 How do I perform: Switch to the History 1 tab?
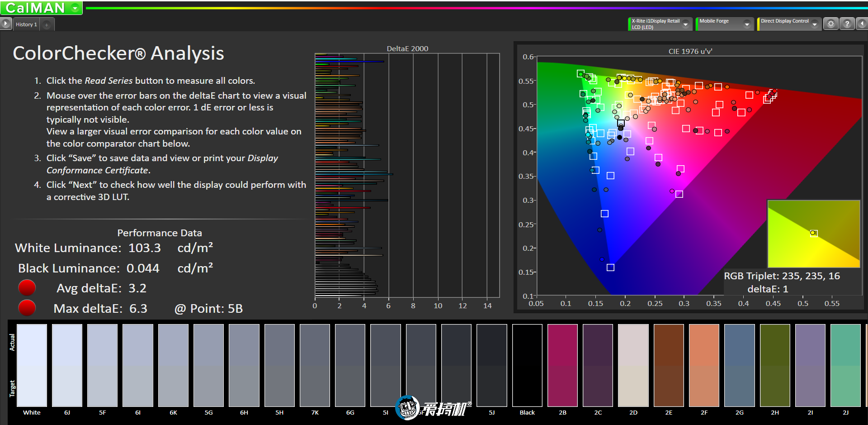click(x=26, y=24)
